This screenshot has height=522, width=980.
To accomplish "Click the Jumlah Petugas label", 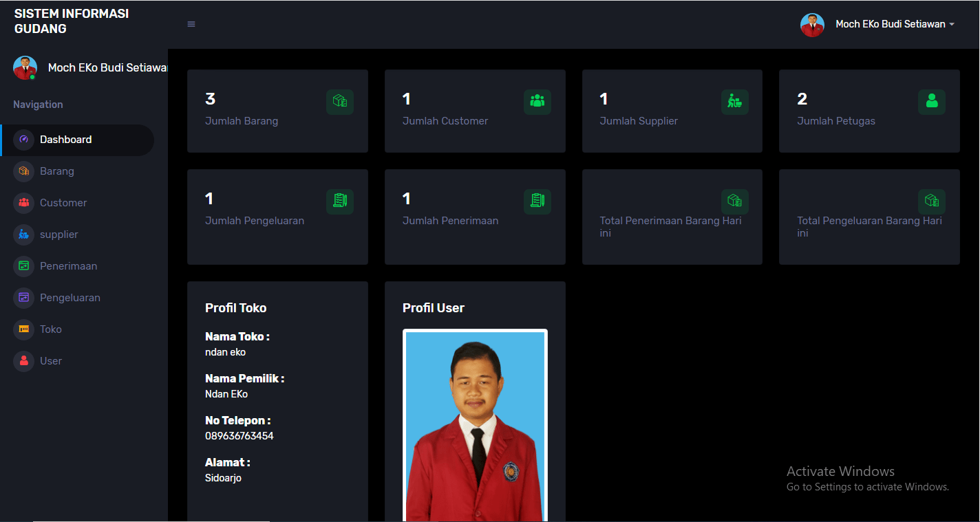I will coord(836,121).
